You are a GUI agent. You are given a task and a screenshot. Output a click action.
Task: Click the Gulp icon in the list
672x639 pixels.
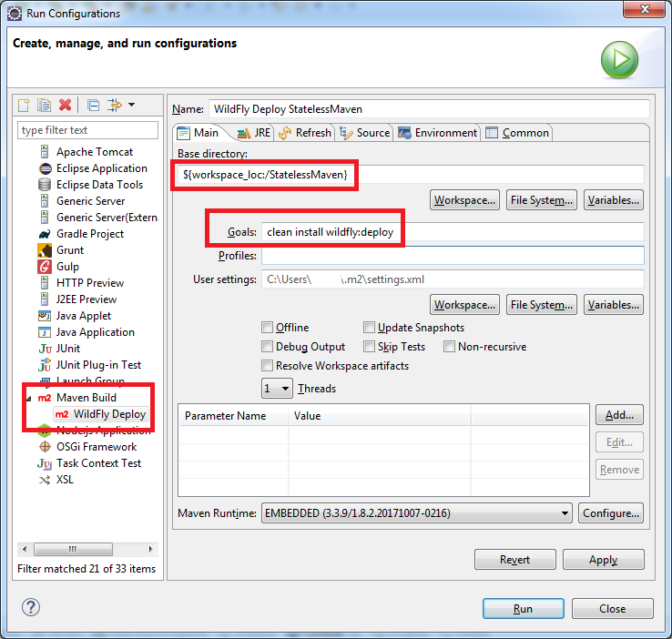(x=45, y=267)
